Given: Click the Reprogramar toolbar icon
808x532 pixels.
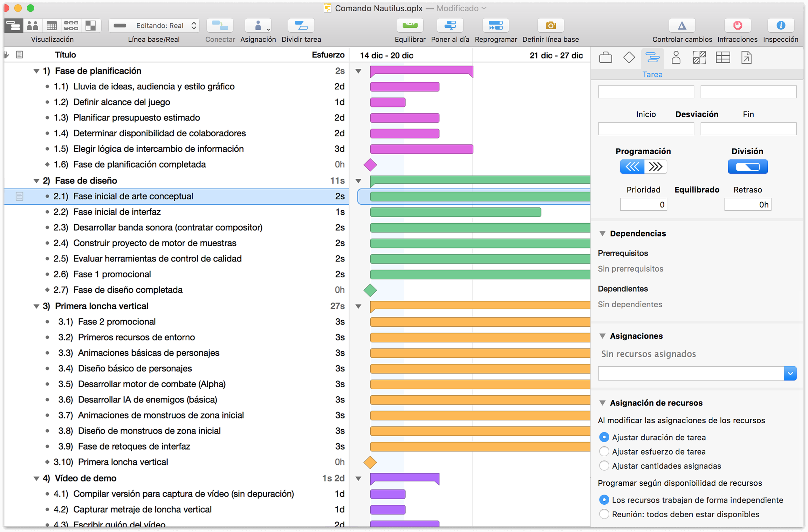Looking at the screenshot, I should tap(496, 25).
